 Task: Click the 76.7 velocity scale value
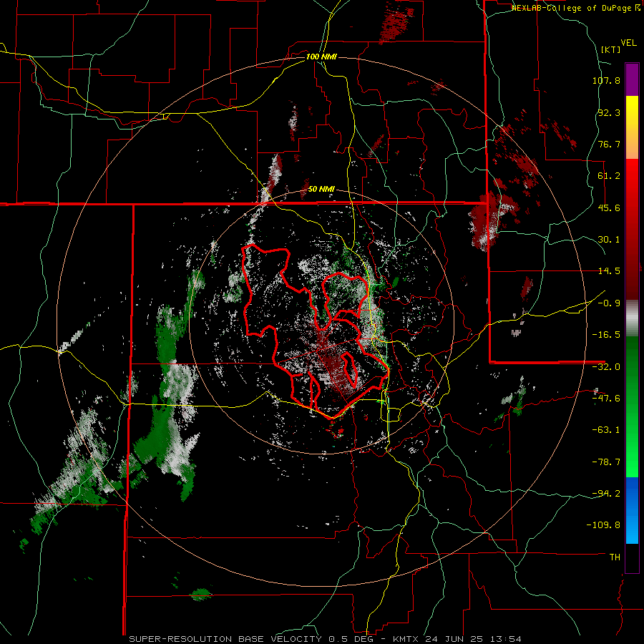[609, 144]
